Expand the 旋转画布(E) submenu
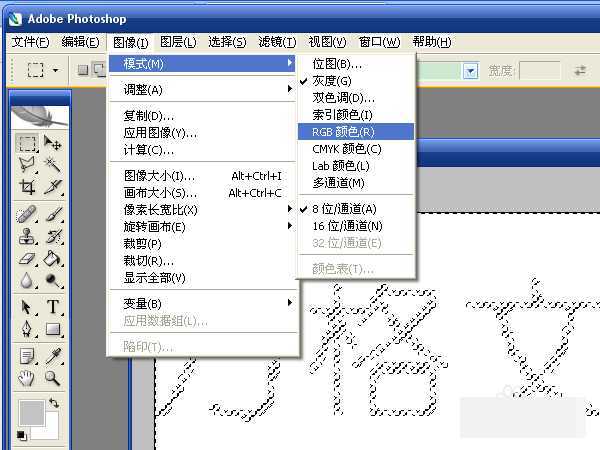Screen dimensions: 600x450 202,227
